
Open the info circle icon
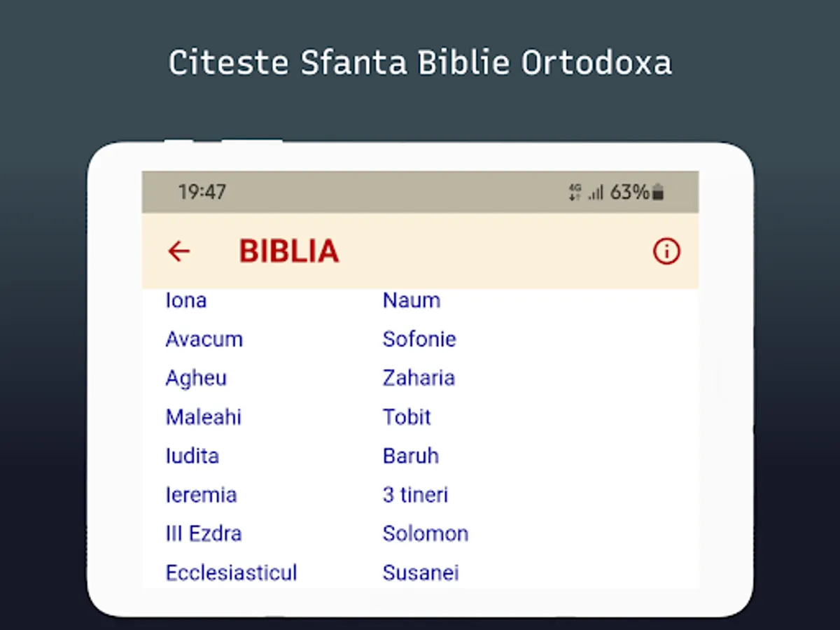pos(666,251)
